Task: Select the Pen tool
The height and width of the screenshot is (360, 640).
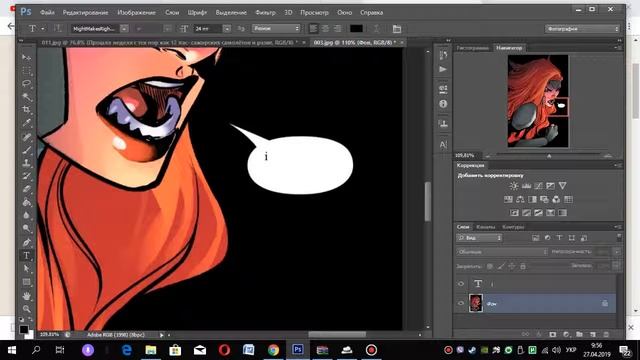Action: pos(27,242)
